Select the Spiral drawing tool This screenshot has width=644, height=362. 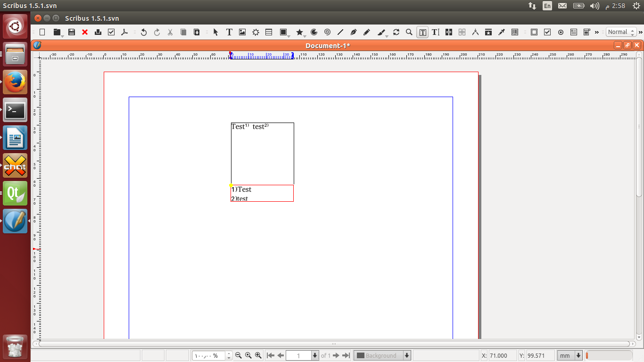coord(327,32)
